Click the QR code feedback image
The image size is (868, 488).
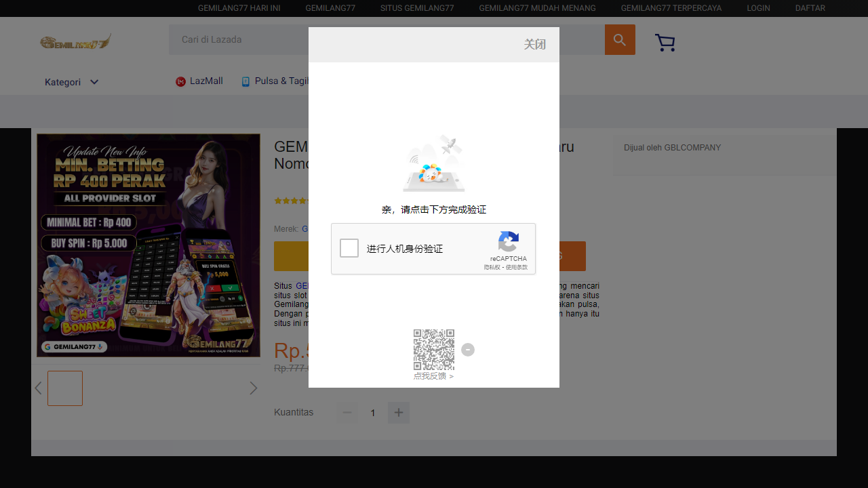(x=434, y=349)
